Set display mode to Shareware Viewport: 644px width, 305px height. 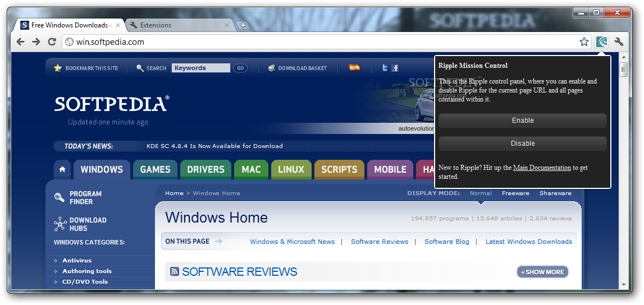pos(555,193)
